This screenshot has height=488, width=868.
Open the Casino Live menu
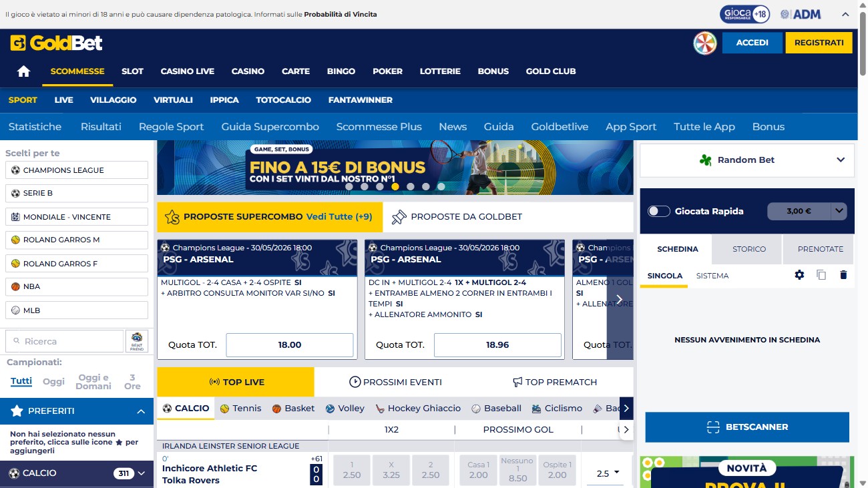(188, 71)
